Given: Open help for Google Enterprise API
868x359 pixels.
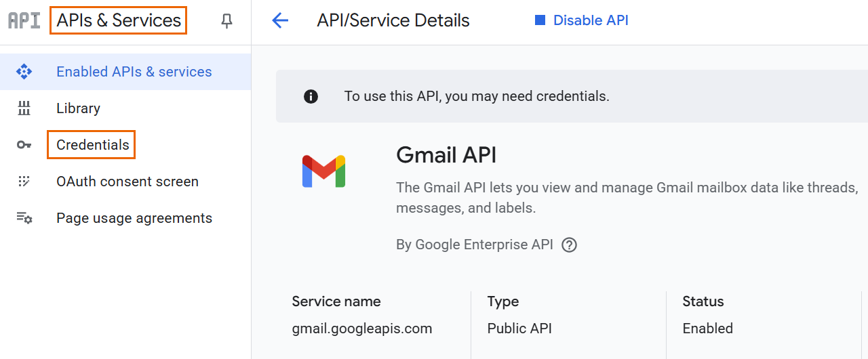Looking at the screenshot, I should 570,245.
